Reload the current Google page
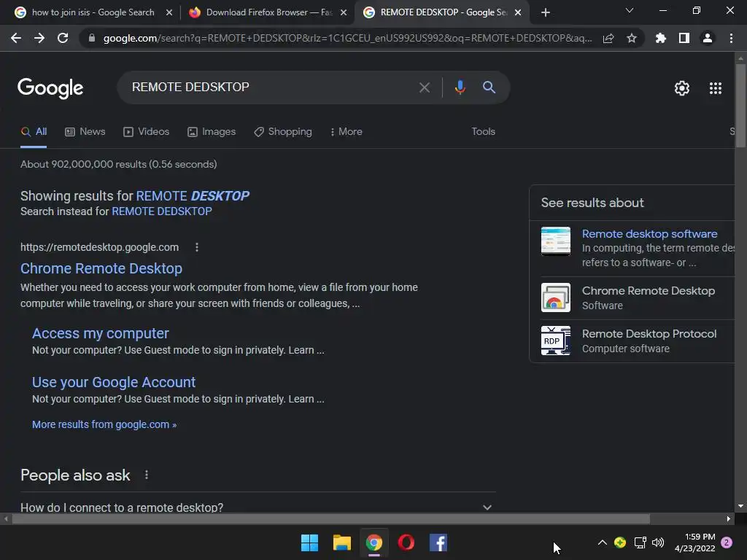 tap(63, 38)
